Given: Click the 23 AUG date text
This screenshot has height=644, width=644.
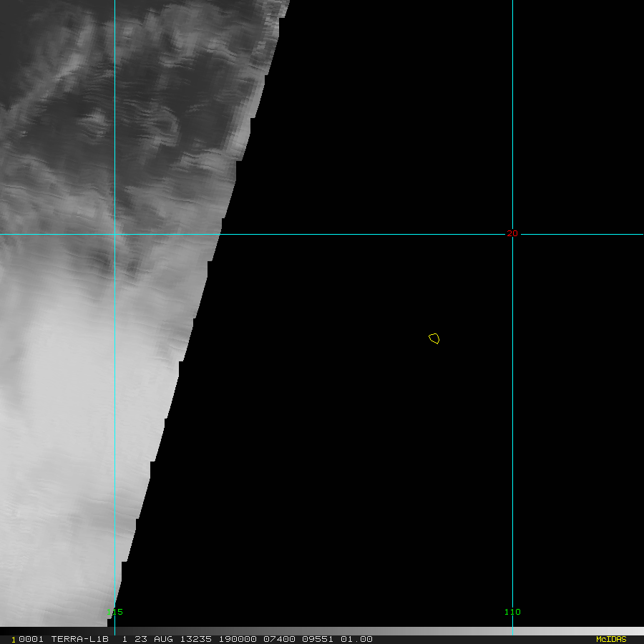Looking at the screenshot, I should (x=154, y=639).
